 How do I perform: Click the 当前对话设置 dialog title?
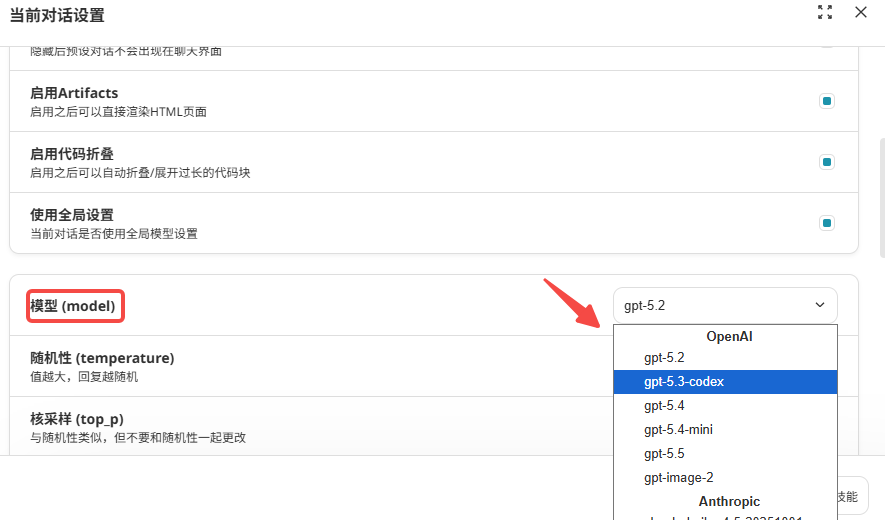(x=57, y=15)
